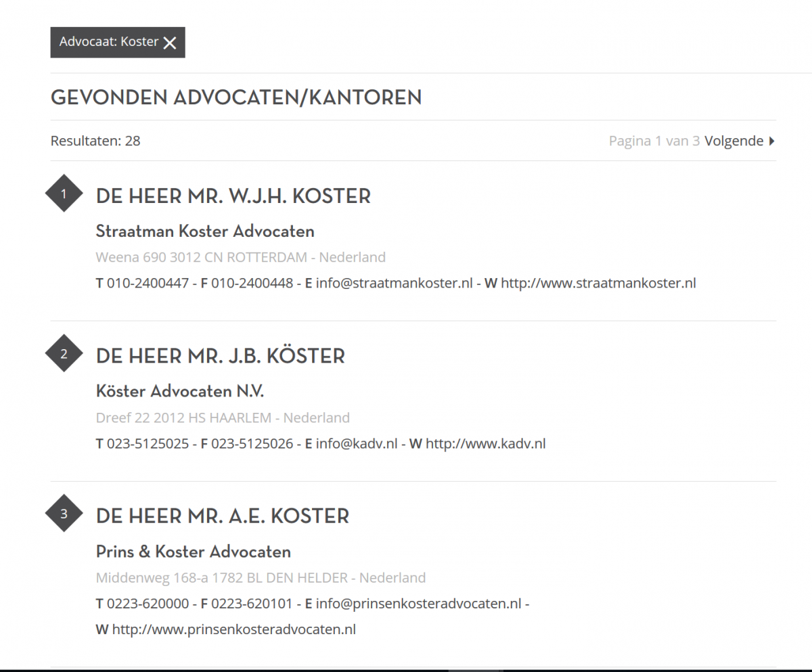
Task: Open result DE HEER MR. J.B. KÖSTER
Action: point(221,356)
